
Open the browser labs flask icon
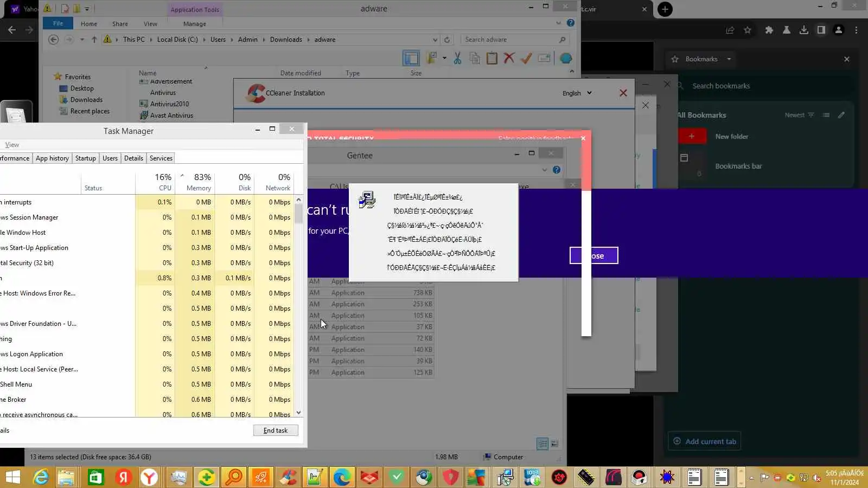click(x=786, y=30)
